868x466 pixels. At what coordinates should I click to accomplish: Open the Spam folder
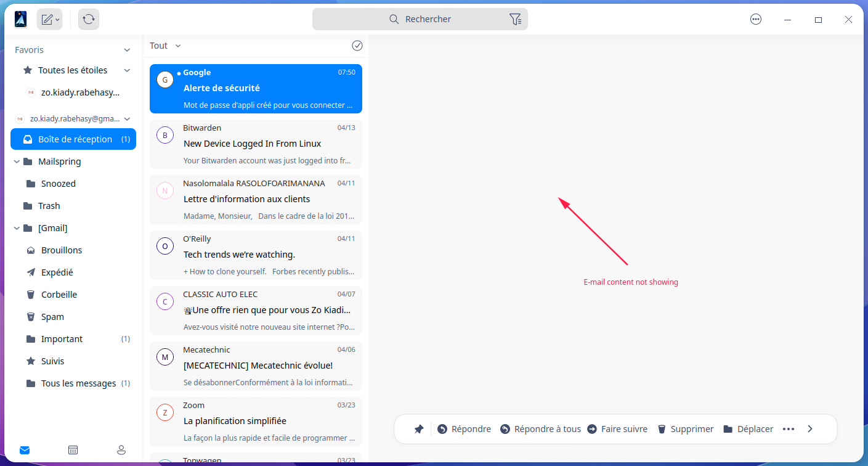click(x=73, y=317)
